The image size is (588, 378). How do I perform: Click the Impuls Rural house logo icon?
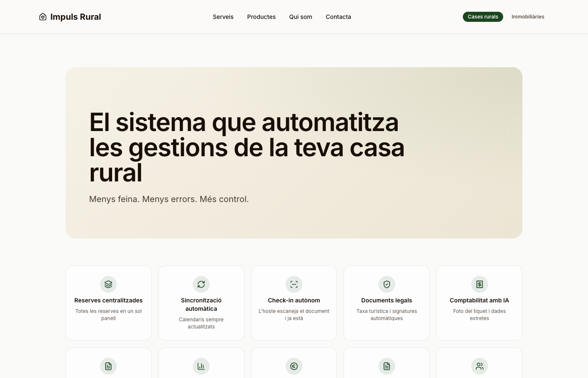coord(43,17)
